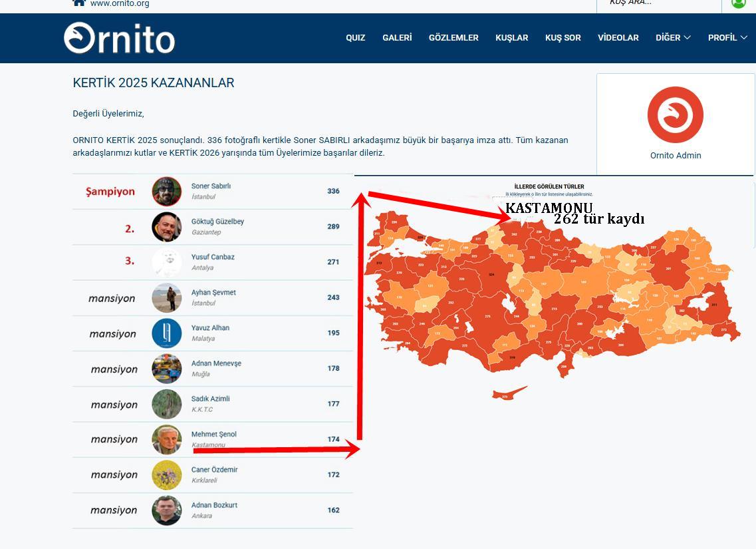Expand the PROFİL dropdown menu
Viewport: 756px width, 549px height.
(x=727, y=38)
